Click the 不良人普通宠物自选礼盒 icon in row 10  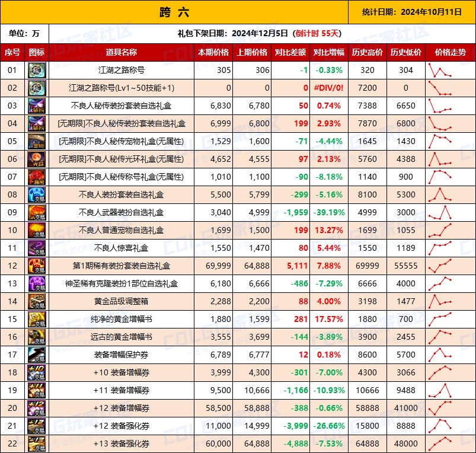37,230
